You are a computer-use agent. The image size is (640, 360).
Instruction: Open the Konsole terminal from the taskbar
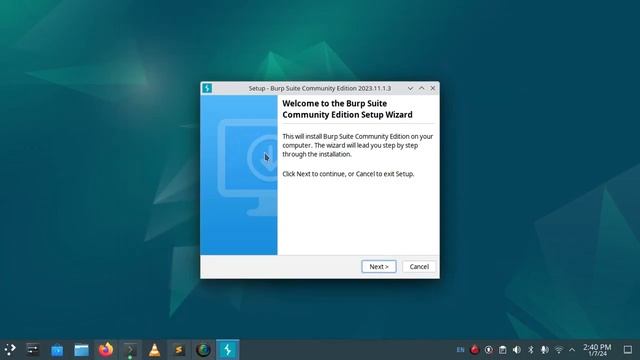pos(130,350)
